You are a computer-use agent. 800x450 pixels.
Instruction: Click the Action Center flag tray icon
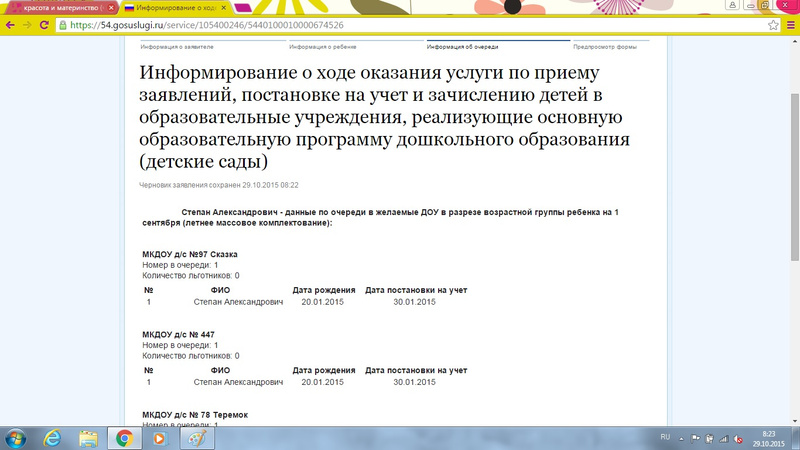pyautogui.click(x=695, y=439)
